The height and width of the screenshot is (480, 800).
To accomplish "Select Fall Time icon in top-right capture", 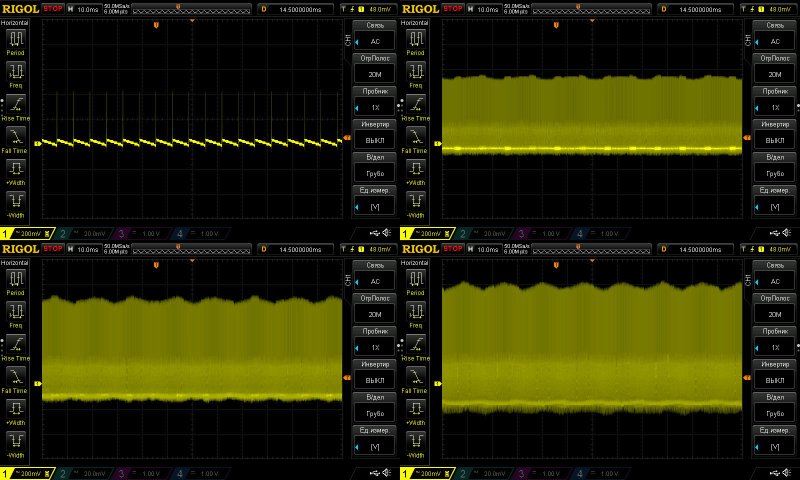I will pos(416,137).
